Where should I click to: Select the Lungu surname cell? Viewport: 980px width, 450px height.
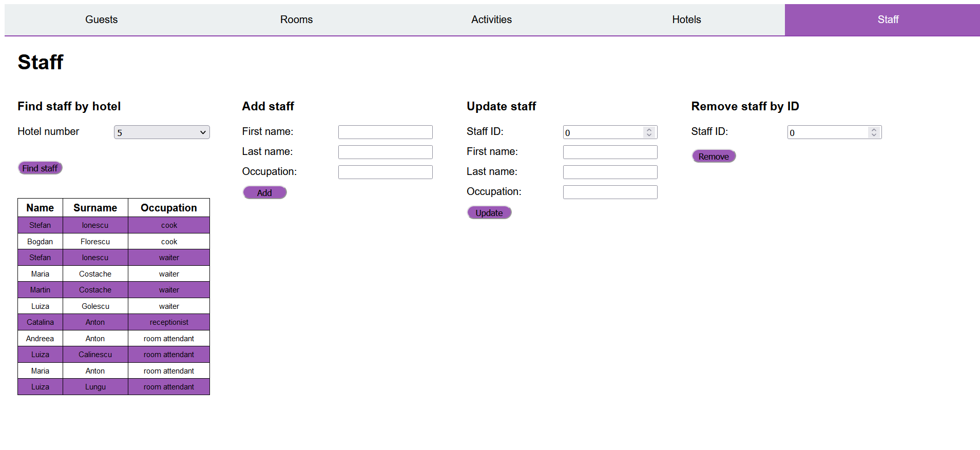95,387
